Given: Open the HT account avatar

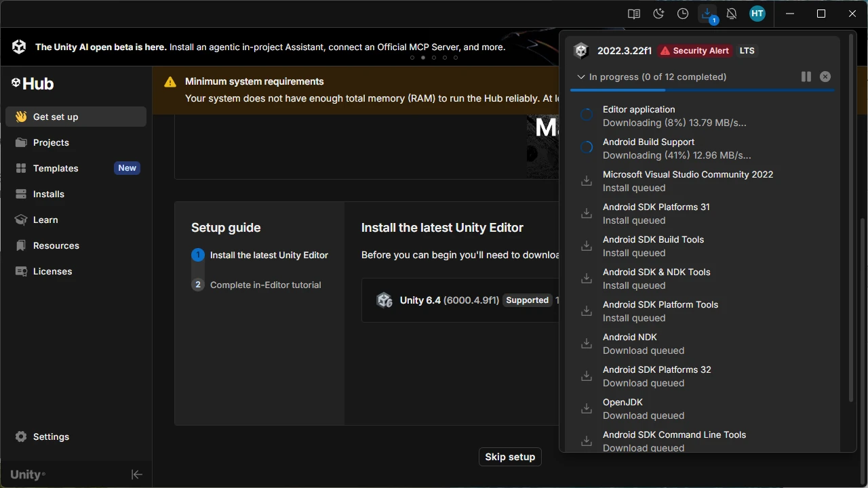Looking at the screenshot, I should pos(757,14).
